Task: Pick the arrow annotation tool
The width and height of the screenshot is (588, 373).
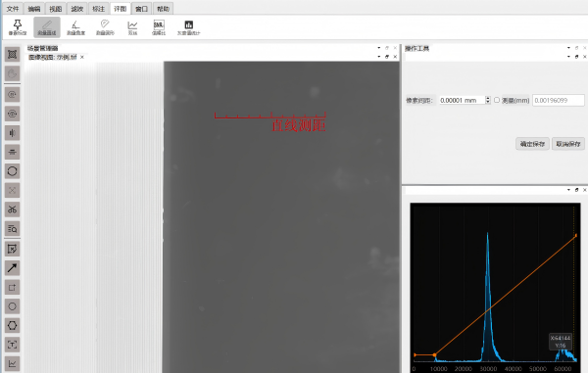Action: [x=13, y=268]
